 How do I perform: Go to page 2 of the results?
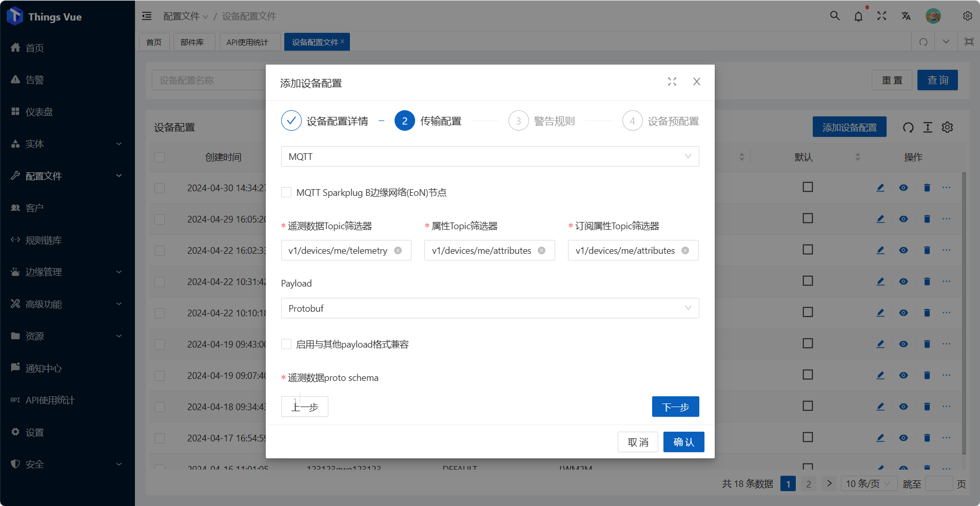(x=808, y=483)
